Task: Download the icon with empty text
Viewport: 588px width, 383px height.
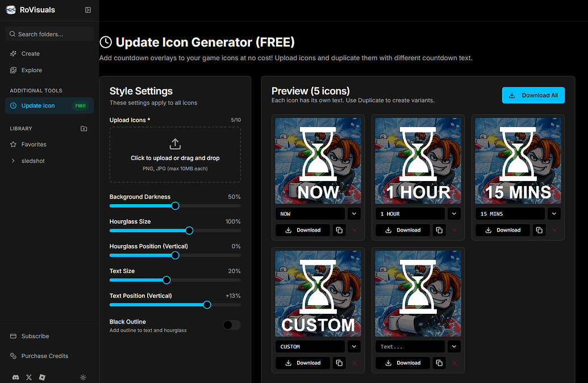Action: pyautogui.click(x=403, y=363)
